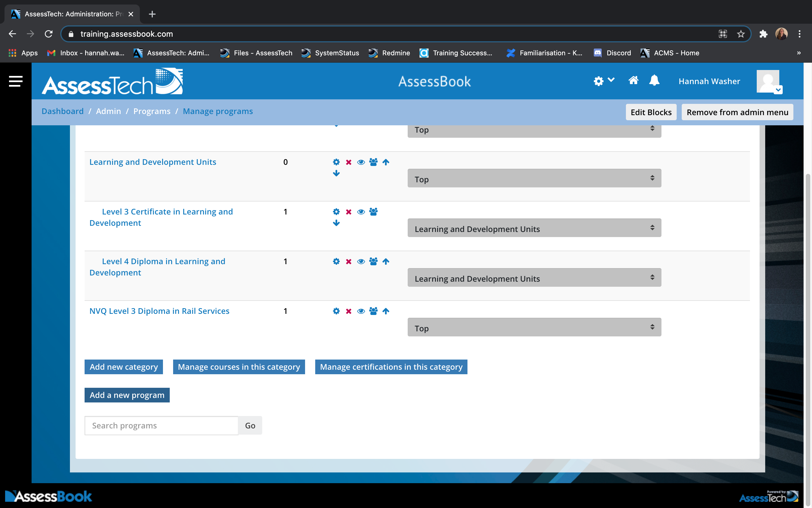Viewport: 812px width, 508px height.
Task: Open Manage programs breadcrumb
Action: point(218,111)
